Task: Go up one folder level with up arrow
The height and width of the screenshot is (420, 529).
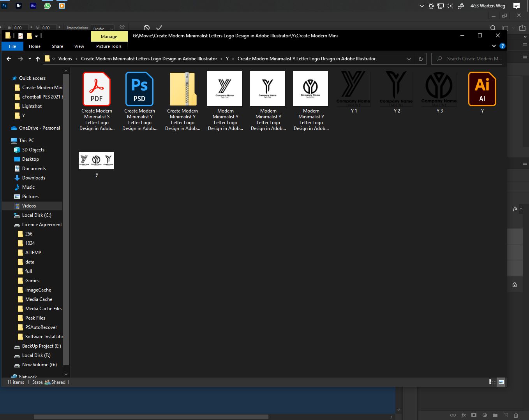Action: pyautogui.click(x=38, y=59)
